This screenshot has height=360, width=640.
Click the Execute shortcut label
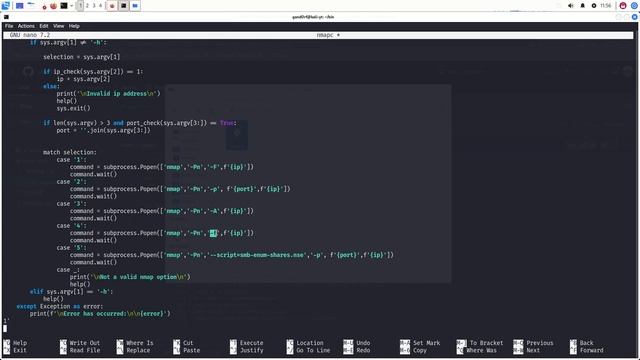click(x=251, y=343)
